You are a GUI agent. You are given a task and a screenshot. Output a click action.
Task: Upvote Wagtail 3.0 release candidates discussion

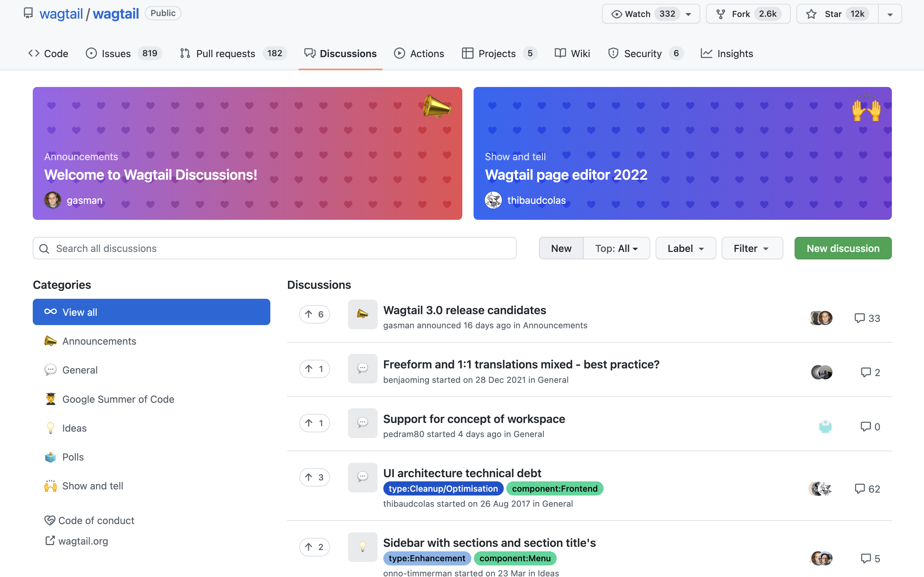(x=314, y=314)
